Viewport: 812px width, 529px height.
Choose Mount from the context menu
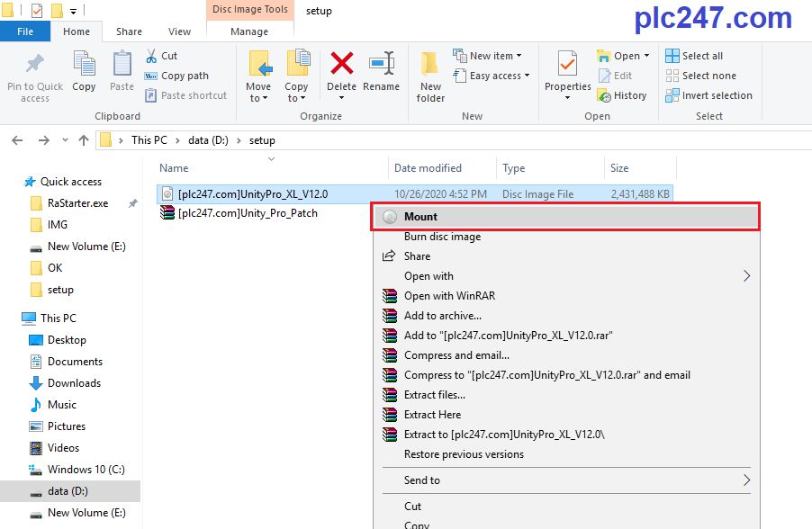point(565,216)
